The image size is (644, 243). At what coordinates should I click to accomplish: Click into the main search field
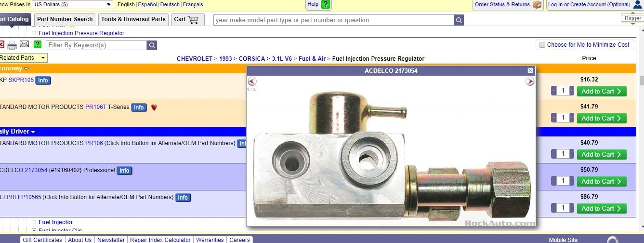tap(334, 20)
